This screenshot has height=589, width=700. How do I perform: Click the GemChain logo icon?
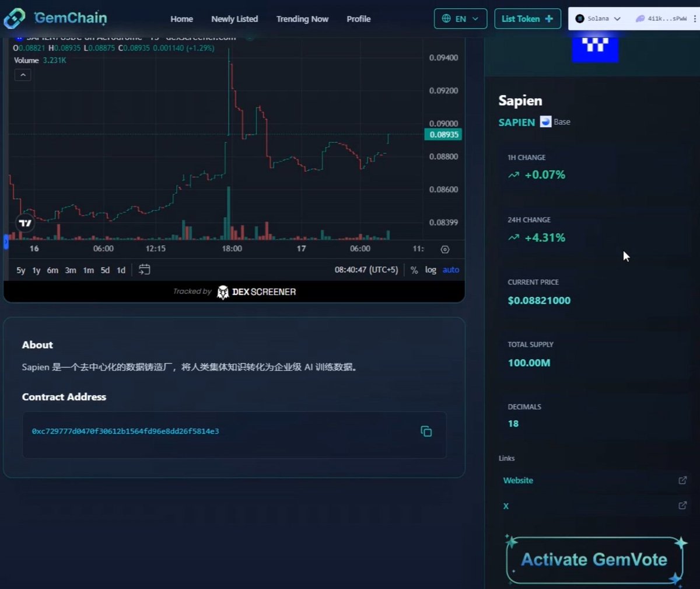(x=15, y=19)
